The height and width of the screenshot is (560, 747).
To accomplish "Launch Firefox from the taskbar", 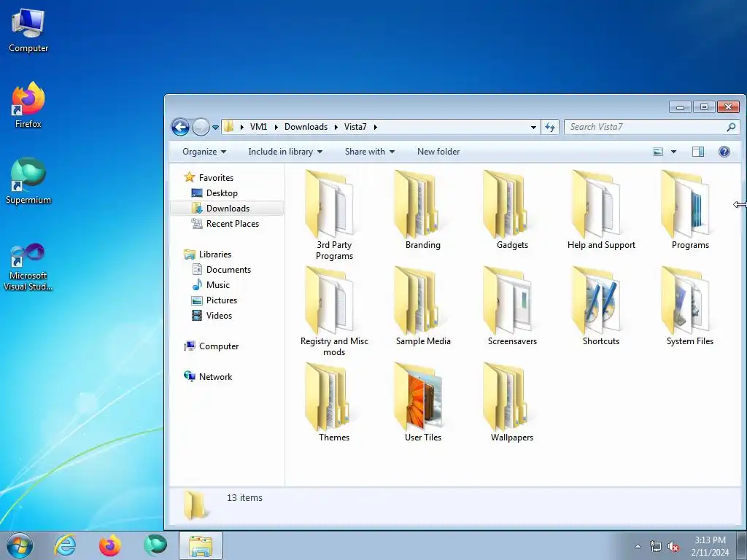I will tap(110, 545).
